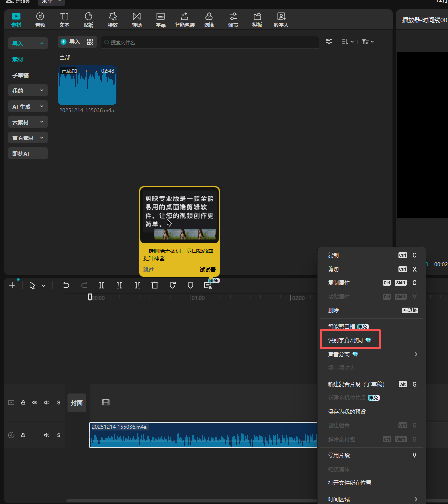Open the 滤镜 filters tab
The image size is (448, 504).
pyautogui.click(x=209, y=20)
